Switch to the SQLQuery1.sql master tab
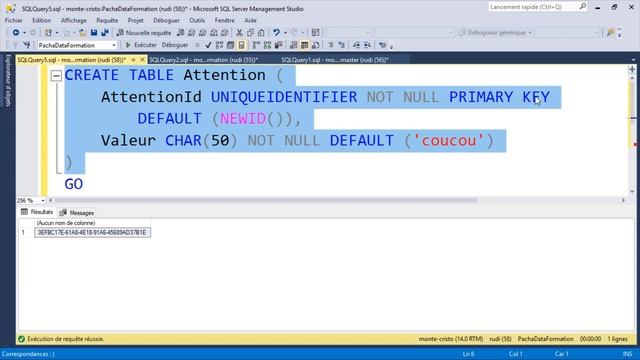Viewport: 640px width, 360px height. [335, 60]
